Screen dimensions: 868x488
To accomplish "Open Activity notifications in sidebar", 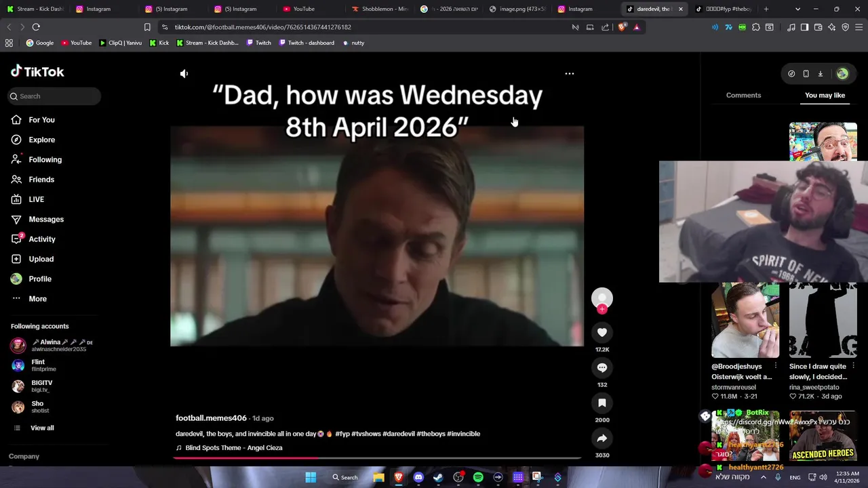I will [x=42, y=239].
